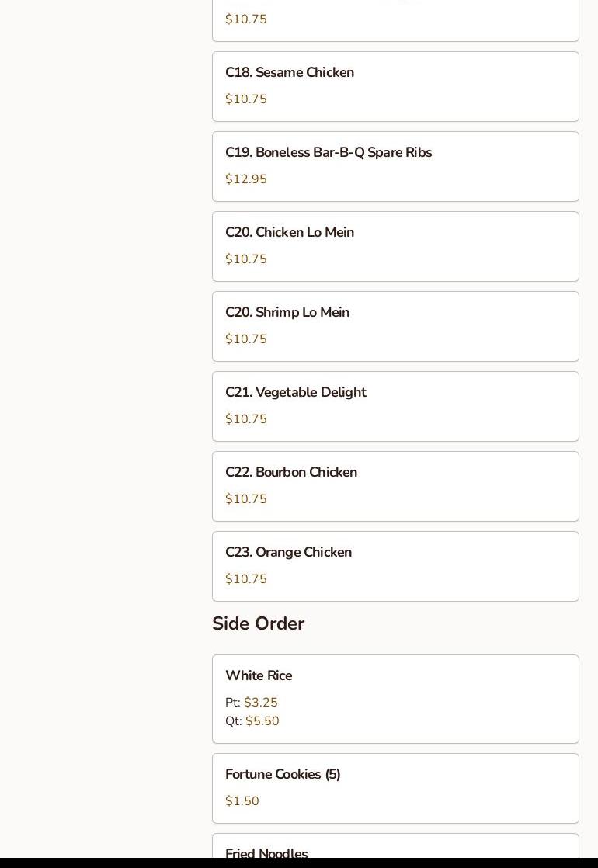Click the price under Orange Chicken

click(246, 579)
